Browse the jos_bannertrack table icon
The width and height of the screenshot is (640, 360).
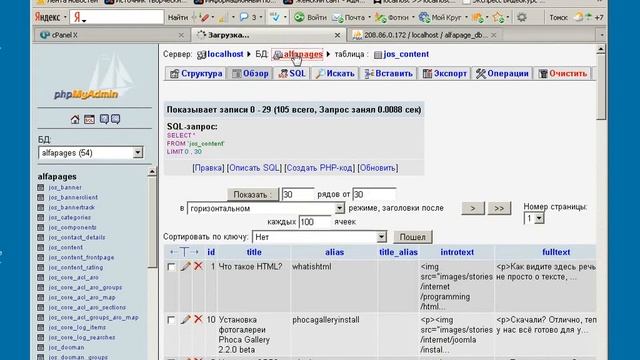tap(41, 207)
